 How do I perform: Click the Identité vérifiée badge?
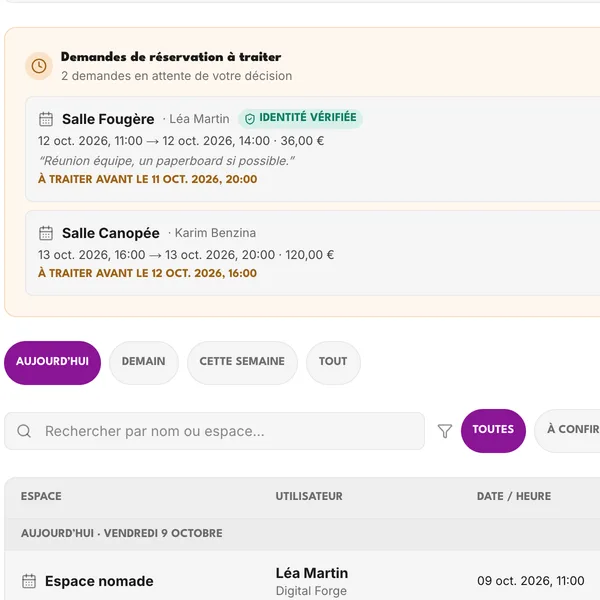coord(300,118)
